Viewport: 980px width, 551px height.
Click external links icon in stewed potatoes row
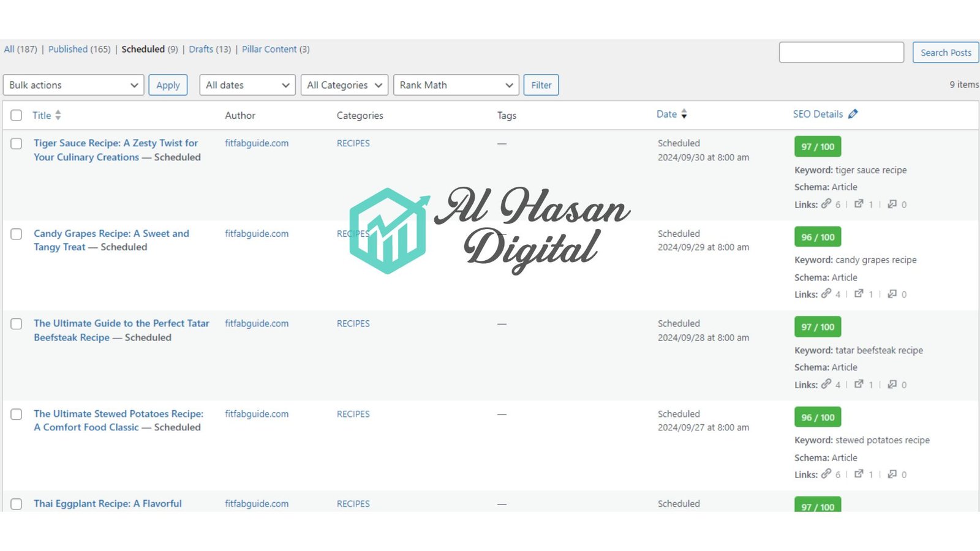(859, 474)
